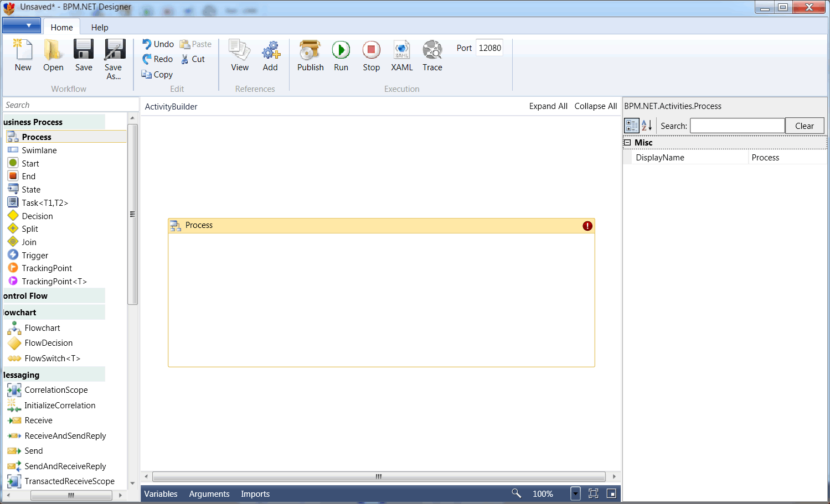Screen dimensions: 830x504
Task: Click Collapse All in designer
Action: (596, 106)
